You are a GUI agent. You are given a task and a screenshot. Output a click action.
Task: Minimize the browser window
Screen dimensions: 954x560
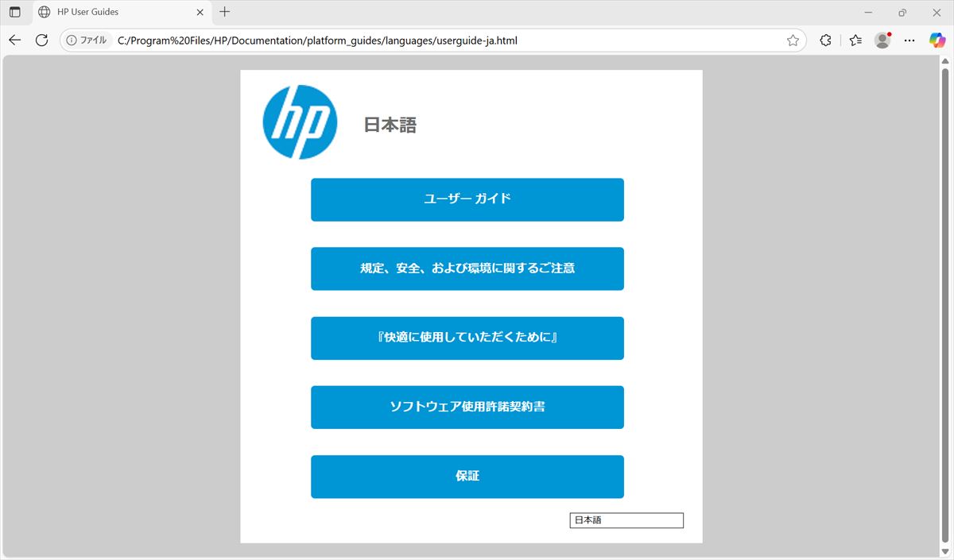point(868,12)
